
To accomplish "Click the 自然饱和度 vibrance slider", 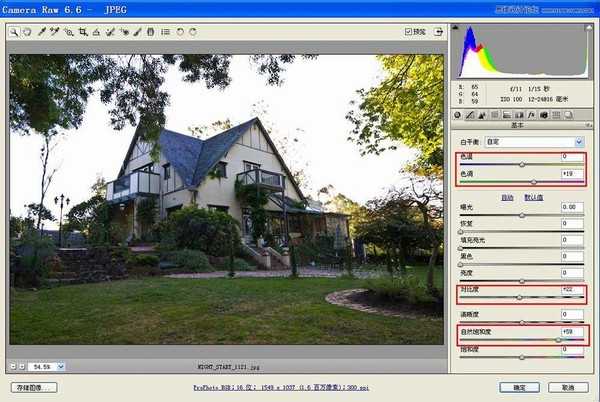I will coord(520,339).
